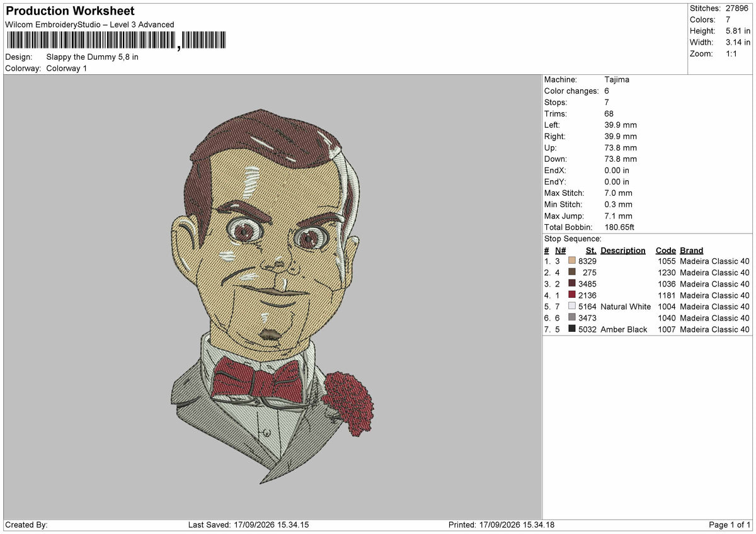Click the gray swatch for code 1040
Image resolution: width=756 pixels, height=534 pixels.
572,318
